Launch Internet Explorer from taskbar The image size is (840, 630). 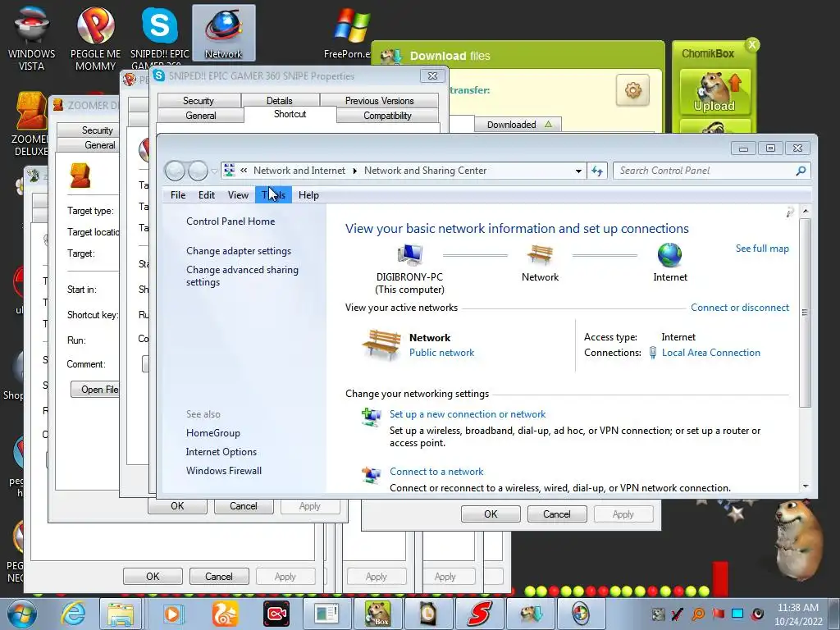click(x=73, y=614)
